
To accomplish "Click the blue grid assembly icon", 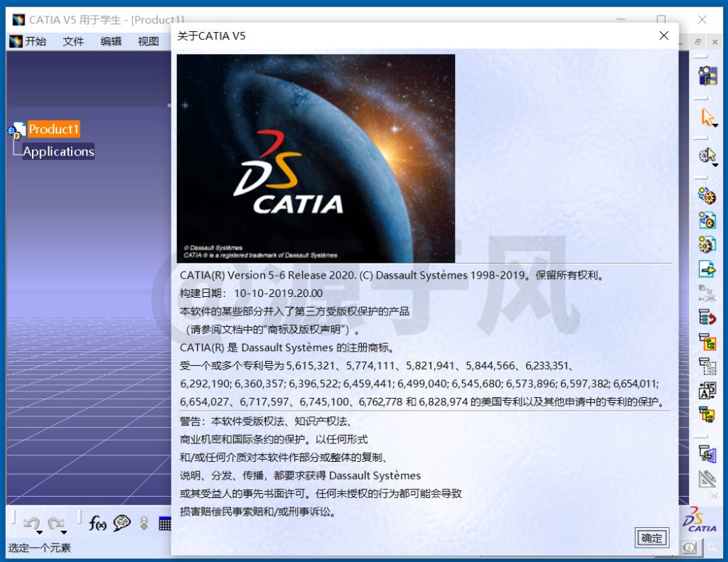I will (x=707, y=453).
